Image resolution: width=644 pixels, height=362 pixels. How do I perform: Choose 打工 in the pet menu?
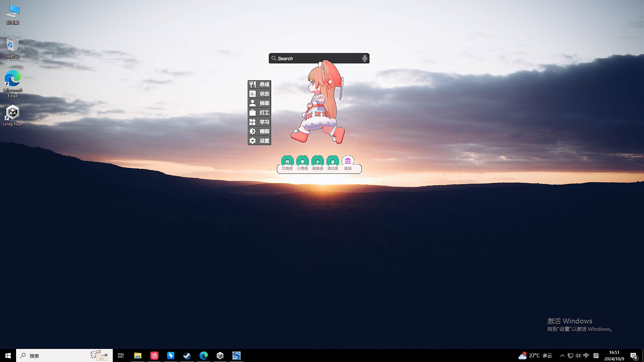(259, 112)
